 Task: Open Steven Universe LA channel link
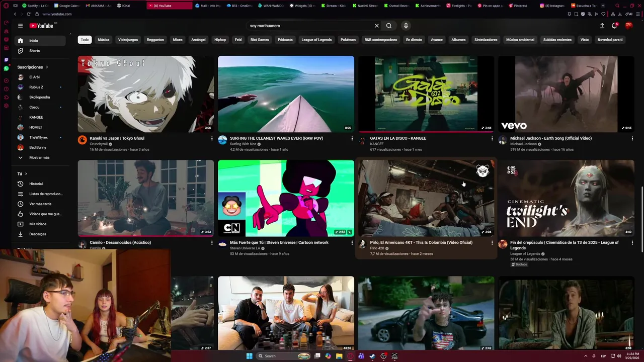[x=245, y=248]
